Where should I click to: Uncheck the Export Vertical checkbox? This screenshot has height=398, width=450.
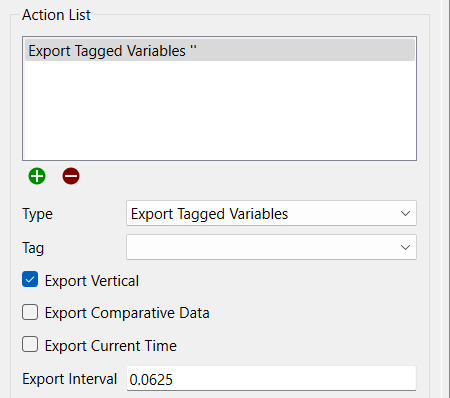tap(30, 279)
